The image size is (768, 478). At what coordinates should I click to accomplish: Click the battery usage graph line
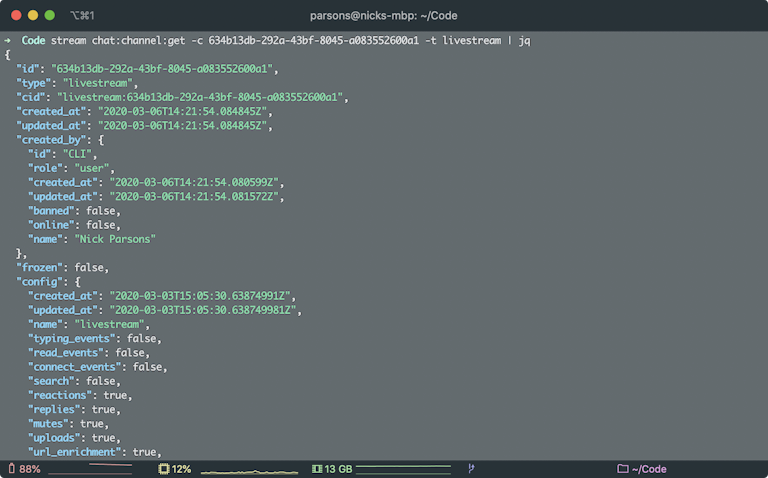pos(90,469)
